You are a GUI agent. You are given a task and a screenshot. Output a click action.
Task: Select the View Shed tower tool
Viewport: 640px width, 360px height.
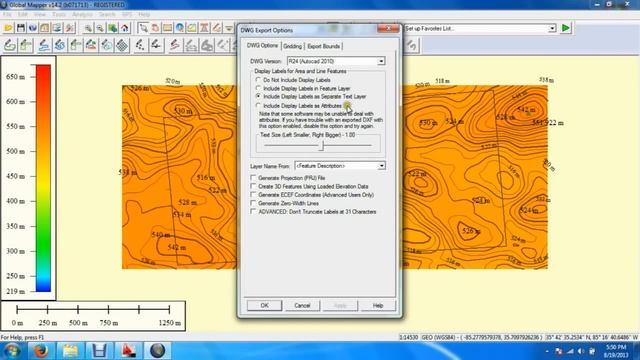pyautogui.click(x=204, y=28)
